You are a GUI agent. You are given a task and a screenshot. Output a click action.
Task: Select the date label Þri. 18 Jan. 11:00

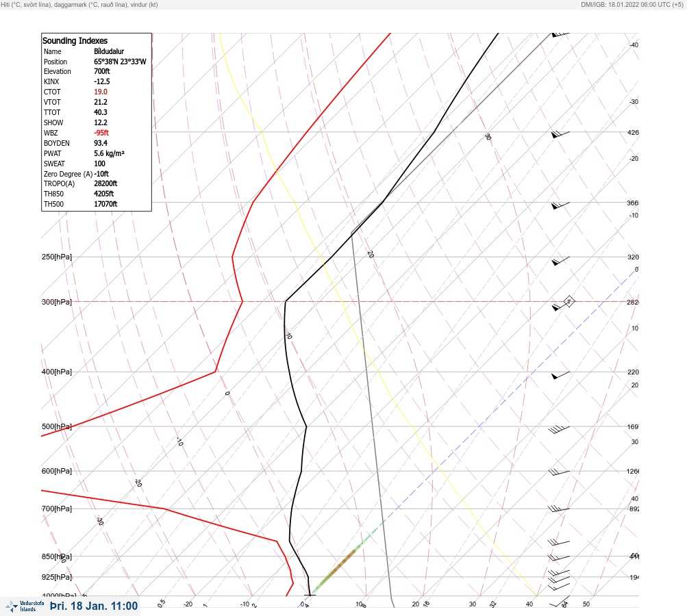pos(94,606)
